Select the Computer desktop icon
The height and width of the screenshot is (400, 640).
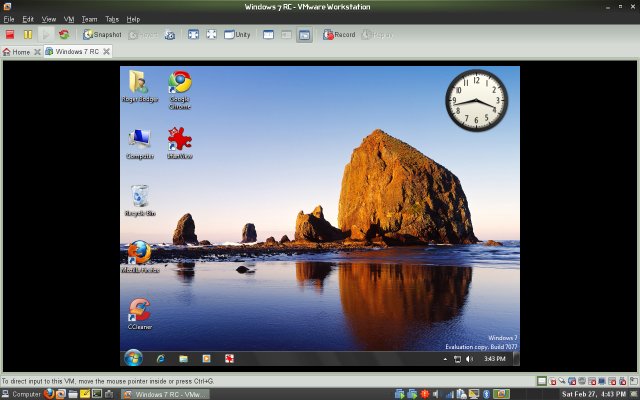click(x=140, y=144)
